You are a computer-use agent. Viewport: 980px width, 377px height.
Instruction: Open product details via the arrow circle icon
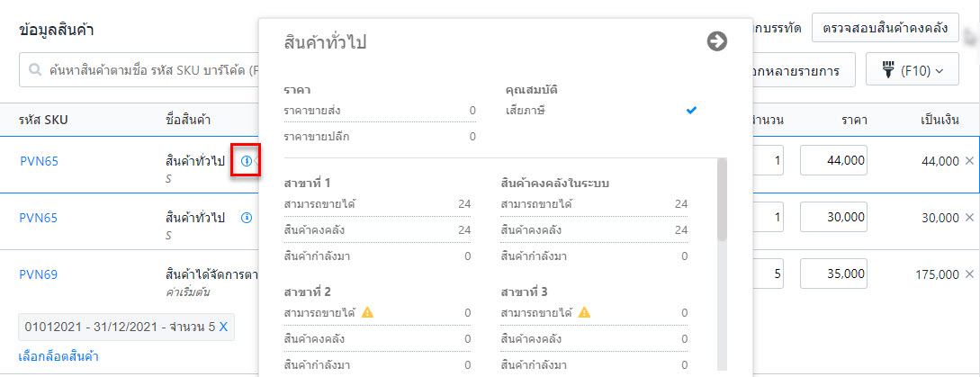(717, 42)
